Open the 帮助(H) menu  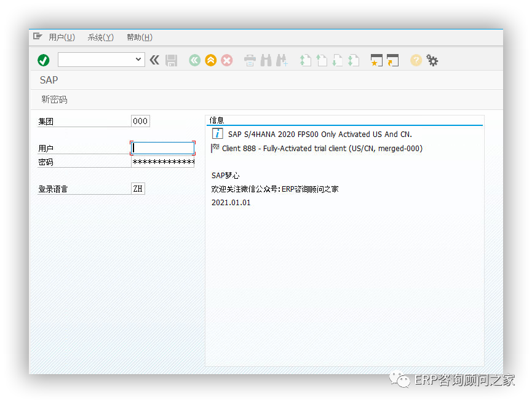point(140,37)
